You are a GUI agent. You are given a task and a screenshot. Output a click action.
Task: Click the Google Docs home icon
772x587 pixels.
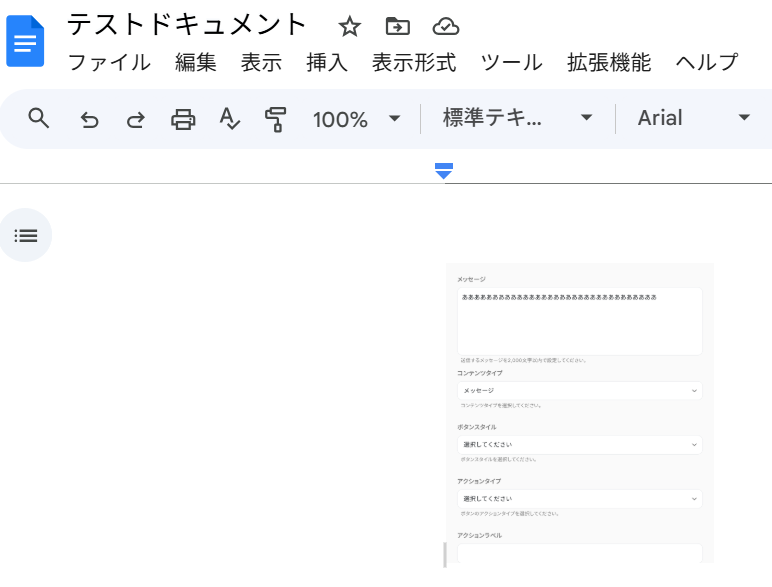pos(25,41)
